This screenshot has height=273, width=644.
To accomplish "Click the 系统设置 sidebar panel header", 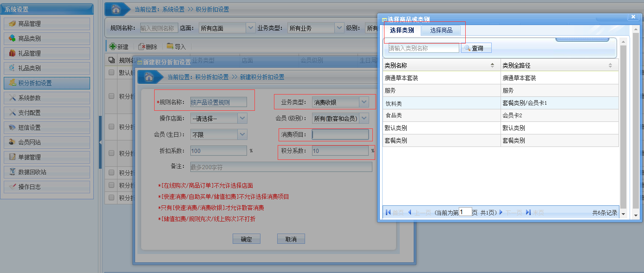I will [47, 9].
